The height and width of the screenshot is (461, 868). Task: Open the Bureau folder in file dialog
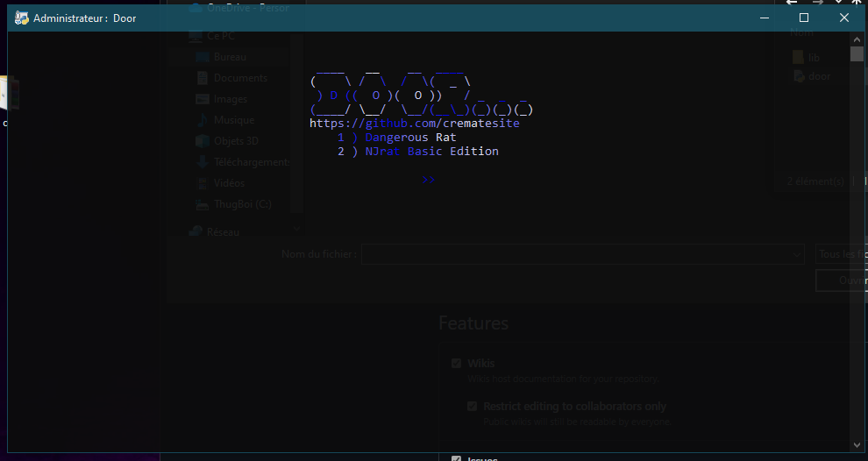click(221, 57)
